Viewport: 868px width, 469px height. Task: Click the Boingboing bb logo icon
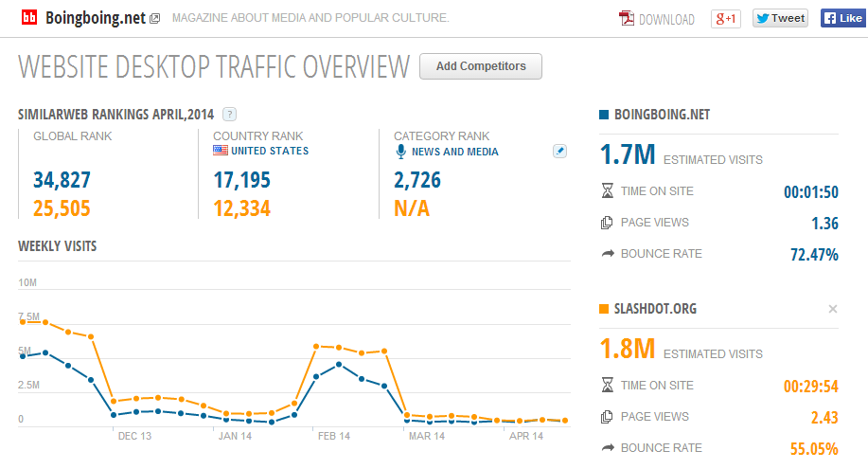pyautogui.click(x=29, y=18)
